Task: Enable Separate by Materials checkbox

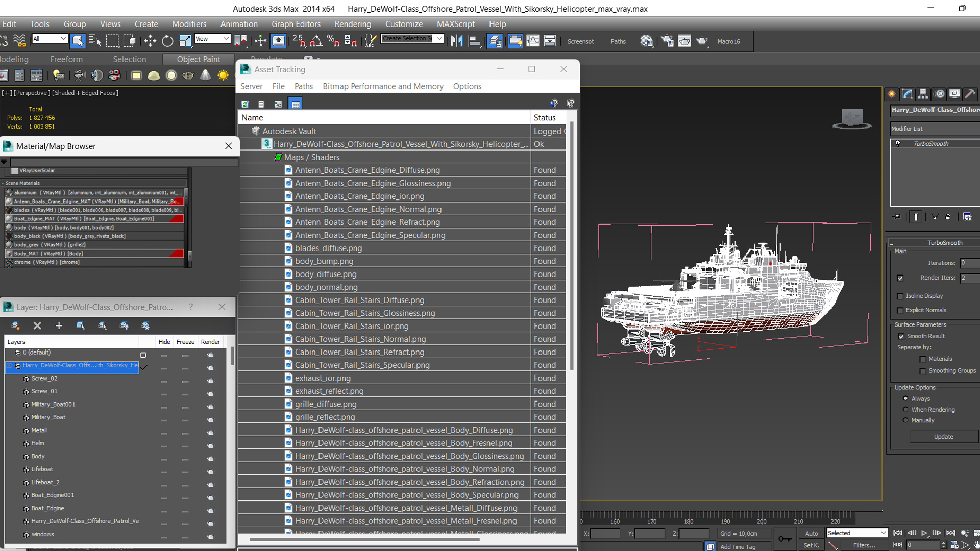Action: click(x=922, y=359)
